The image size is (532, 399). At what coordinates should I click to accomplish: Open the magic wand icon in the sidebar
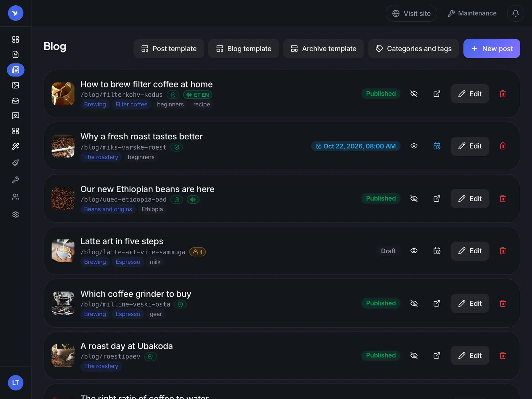tap(16, 146)
